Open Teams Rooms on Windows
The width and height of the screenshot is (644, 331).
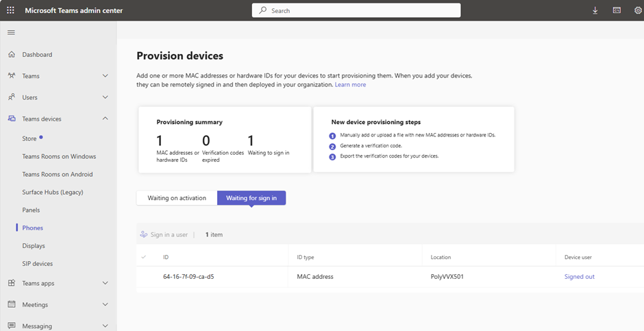pyautogui.click(x=59, y=156)
